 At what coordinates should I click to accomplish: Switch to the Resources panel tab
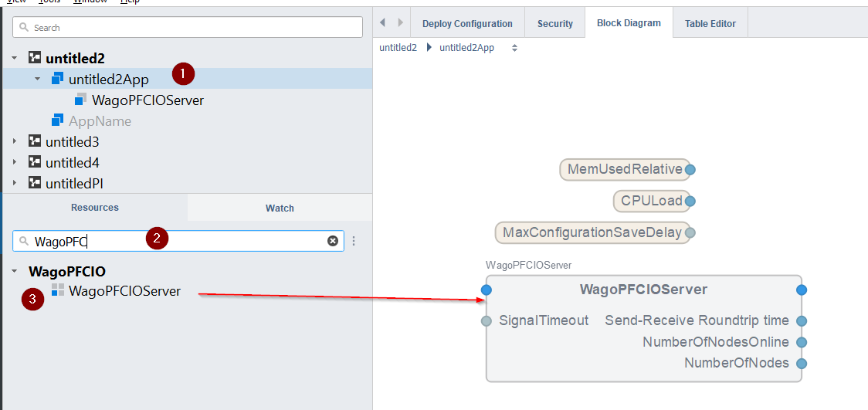tap(95, 208)
